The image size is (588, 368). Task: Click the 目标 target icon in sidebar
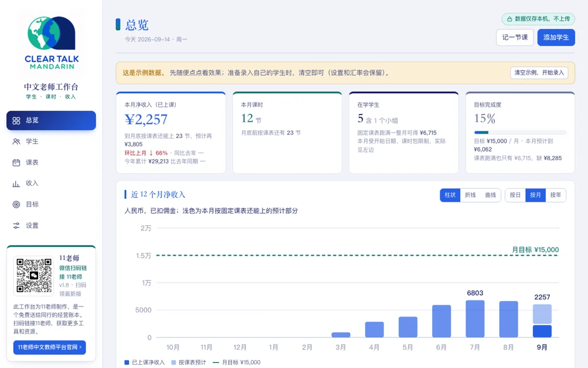pyautogui.click(x=16, y=204)
